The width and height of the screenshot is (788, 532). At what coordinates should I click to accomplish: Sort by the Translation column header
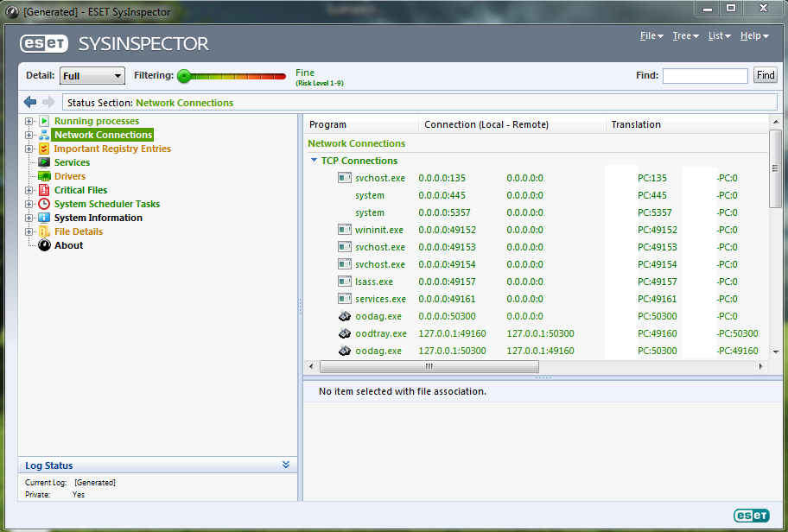coord(687,124)
